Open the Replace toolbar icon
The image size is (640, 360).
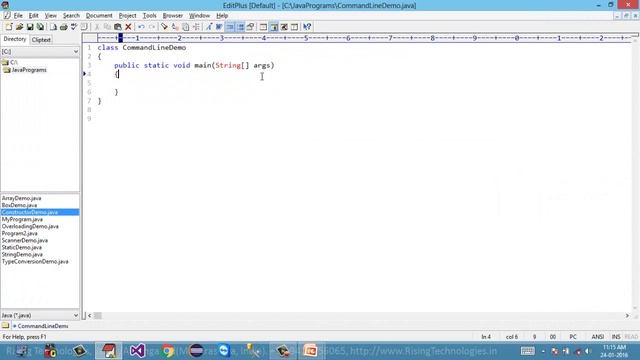175,27
